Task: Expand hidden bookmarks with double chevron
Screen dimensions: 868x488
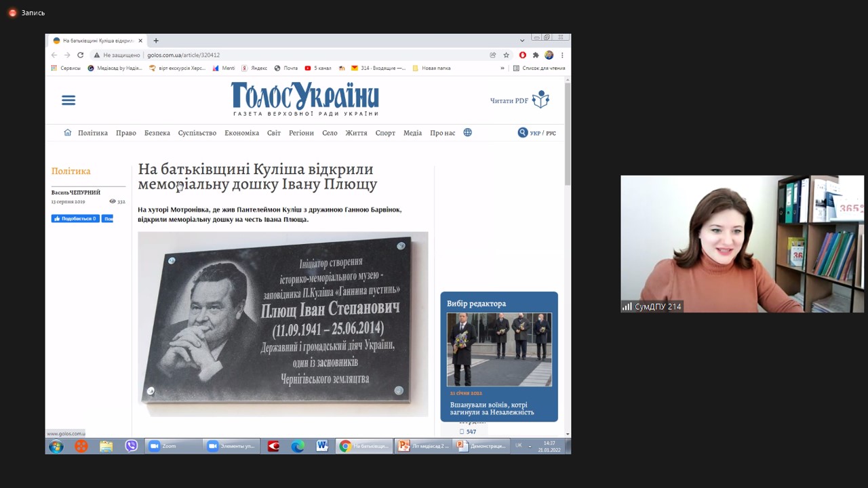Action: pos(502,68)
